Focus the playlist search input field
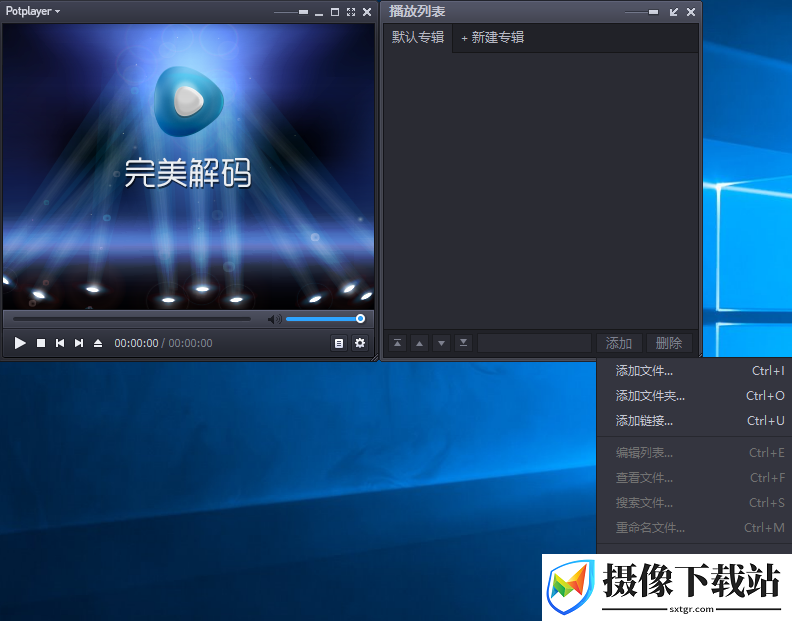 pyautogui.click(x=534, y=343)
